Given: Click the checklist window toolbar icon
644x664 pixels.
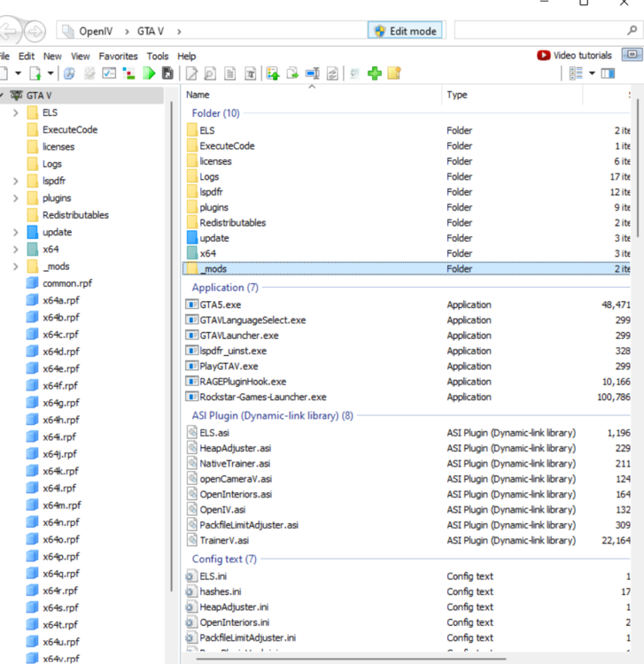Looking at the screenshot, I should coord(109,73).
